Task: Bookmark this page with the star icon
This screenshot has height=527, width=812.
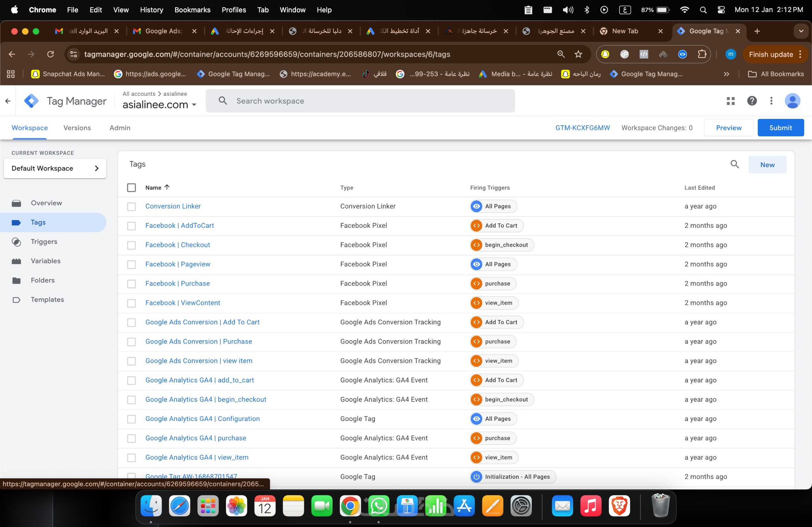Action: [x=578, y=54]
